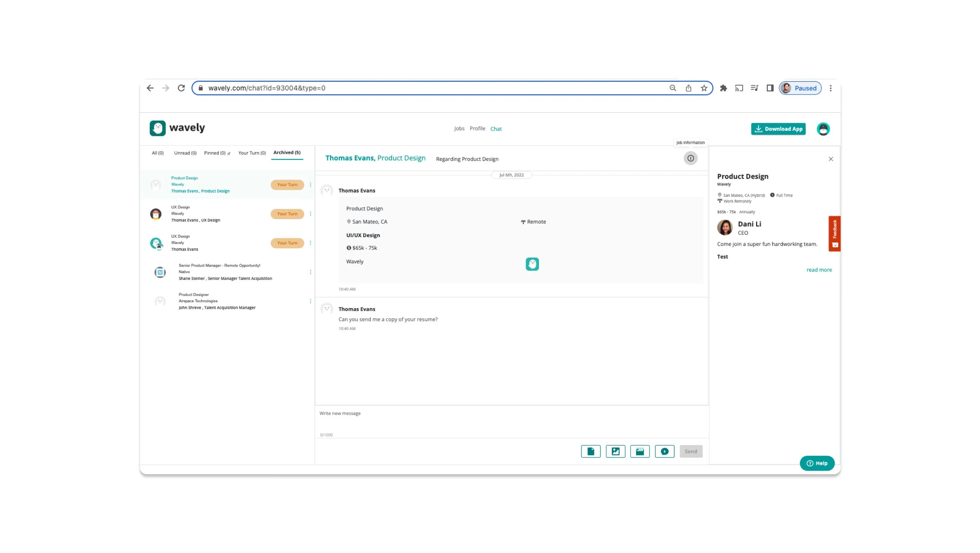Click the browser forward arrow
This screenshot has width=980, height=553.
pos(166,88)
